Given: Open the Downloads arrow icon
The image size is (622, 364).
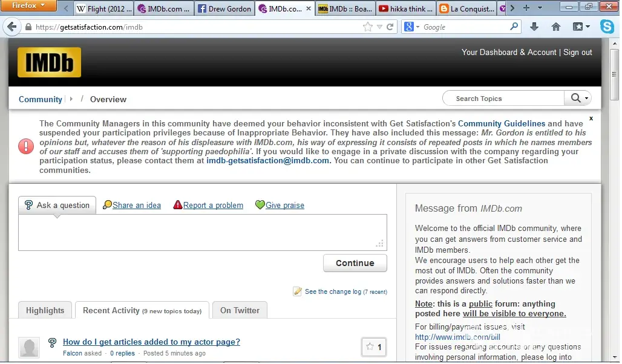Looking at the screenshot, I should coord(534,27).
